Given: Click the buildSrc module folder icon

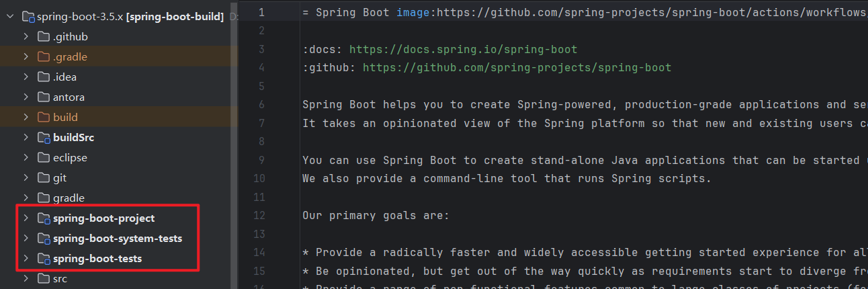Looking at the screenshot, I should click(x=44, y=137).
